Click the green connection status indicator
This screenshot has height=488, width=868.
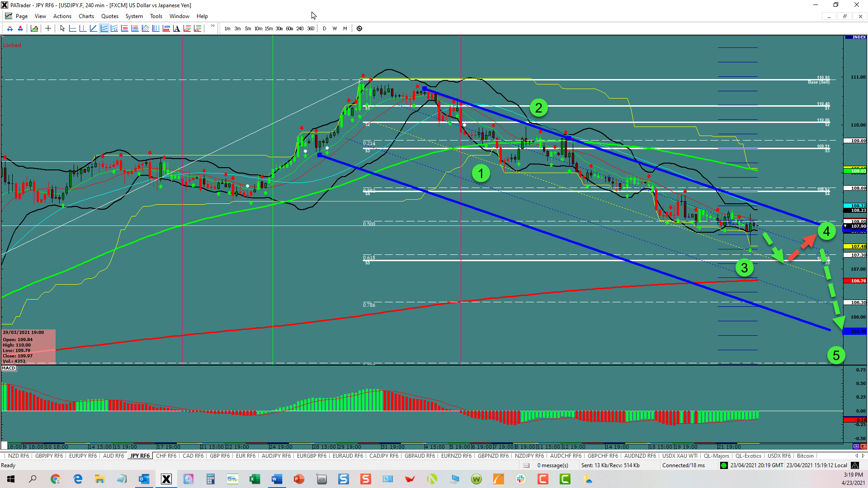[724, 465]
